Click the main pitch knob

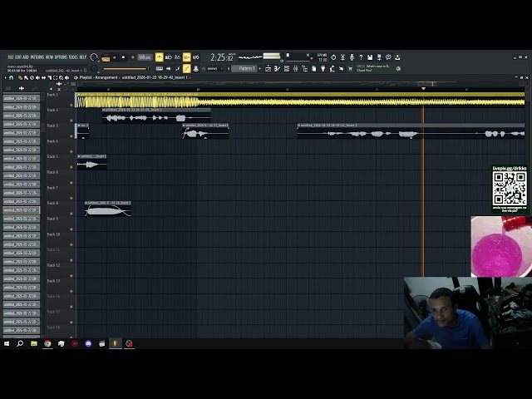click(94, 68)
